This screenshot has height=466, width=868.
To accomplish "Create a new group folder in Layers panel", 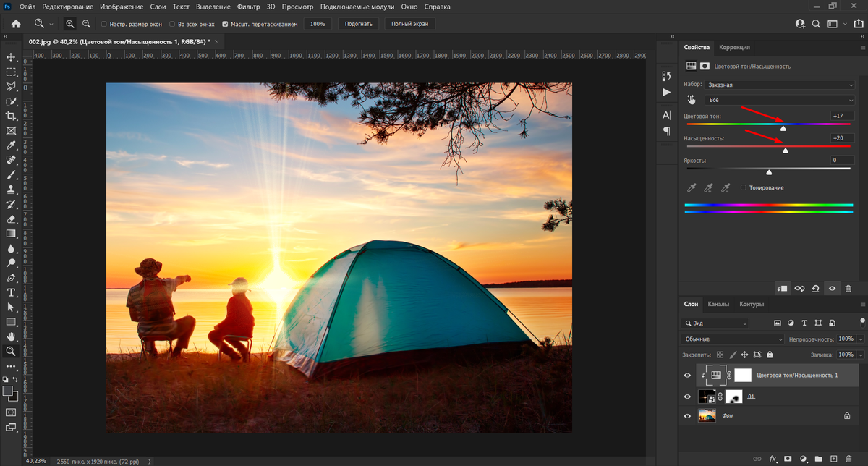I will 818,459.
